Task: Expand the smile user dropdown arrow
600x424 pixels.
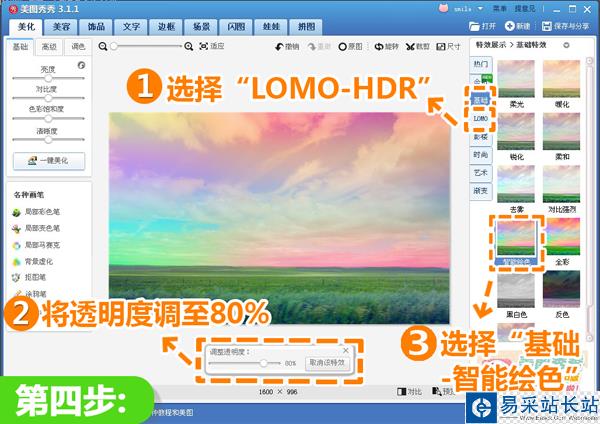Action: 480,8
